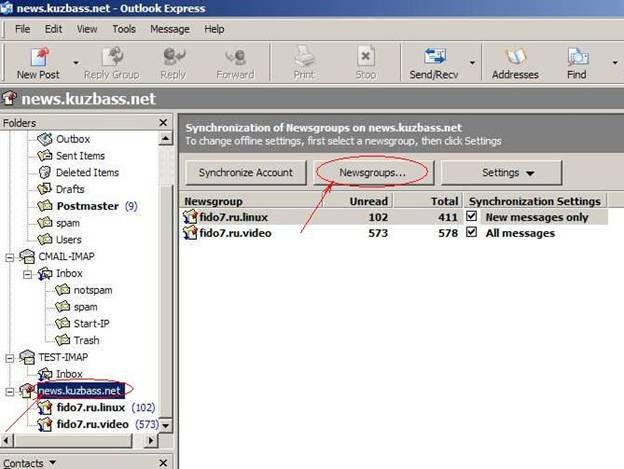Click the Start-IP folder icon

tap(62, 323)
